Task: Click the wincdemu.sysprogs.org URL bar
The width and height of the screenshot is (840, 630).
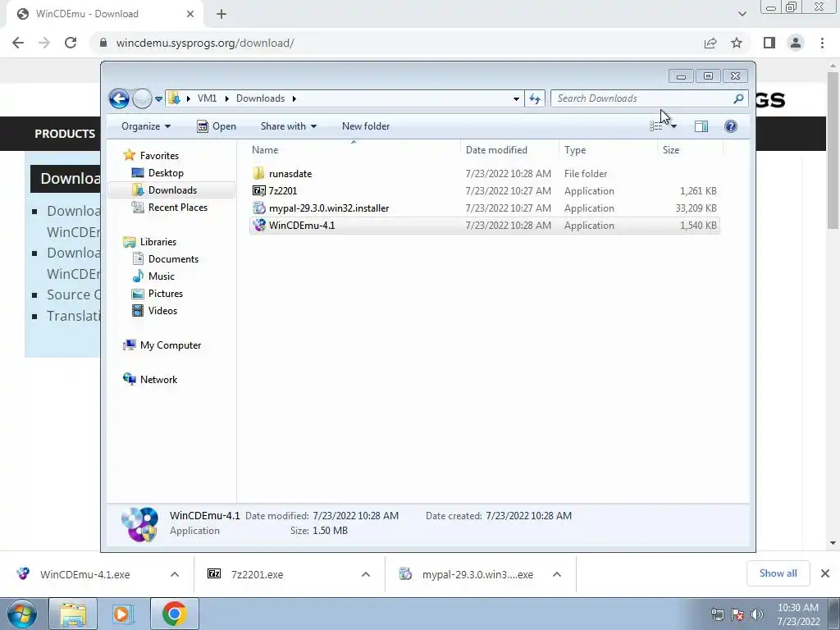Action: (x=204, y=43)
